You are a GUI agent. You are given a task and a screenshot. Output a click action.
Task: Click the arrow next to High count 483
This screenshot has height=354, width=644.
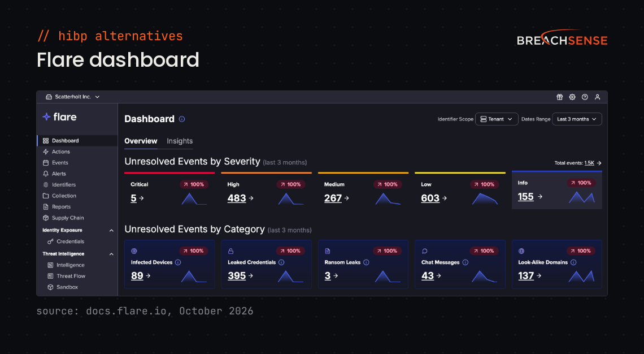[251, 198]
